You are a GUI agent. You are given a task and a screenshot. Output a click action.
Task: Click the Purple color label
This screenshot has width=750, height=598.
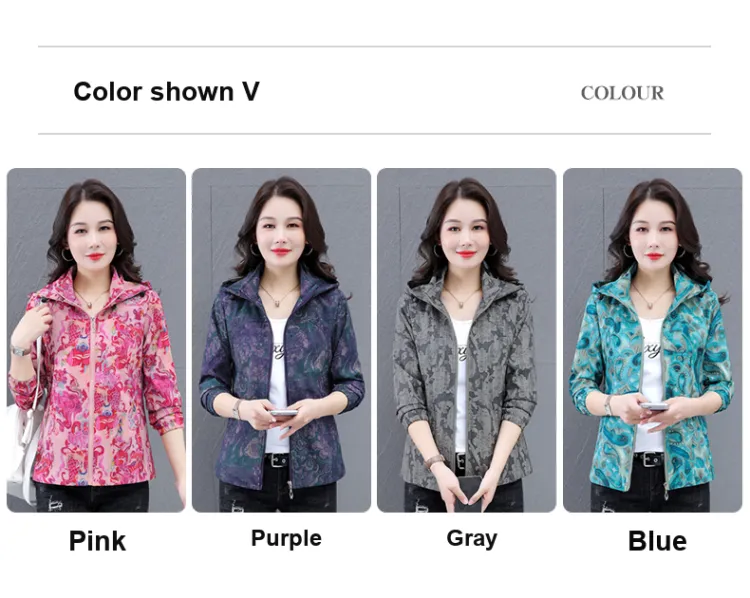click(286, 539)
